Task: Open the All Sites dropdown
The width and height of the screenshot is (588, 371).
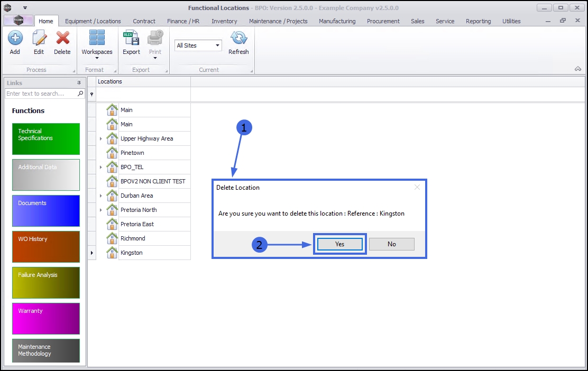Action: (198, 45)
